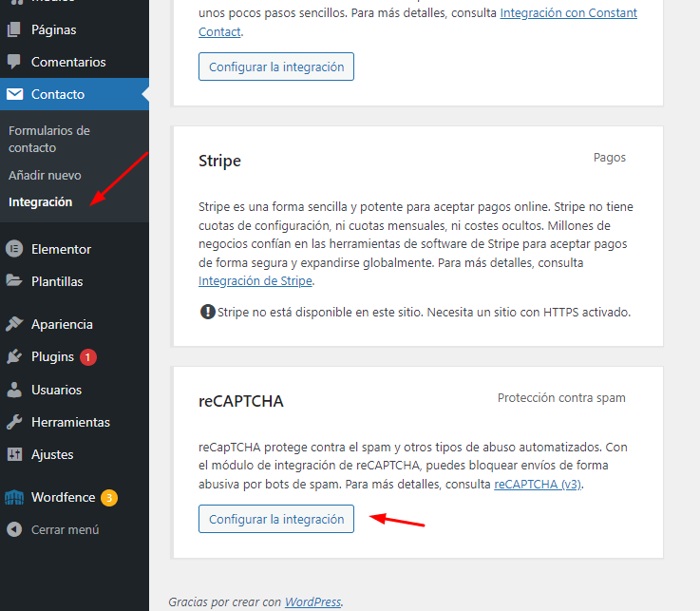Click the reCAPTCHA card heading
Image resolution: width=700 pixels, height=611 pixels.
[240, 401]
